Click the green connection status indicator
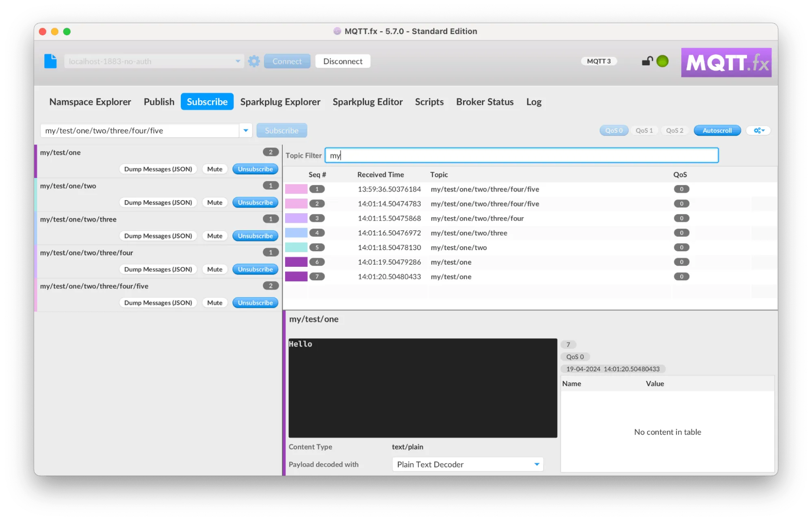 click(x=662, y=61)
